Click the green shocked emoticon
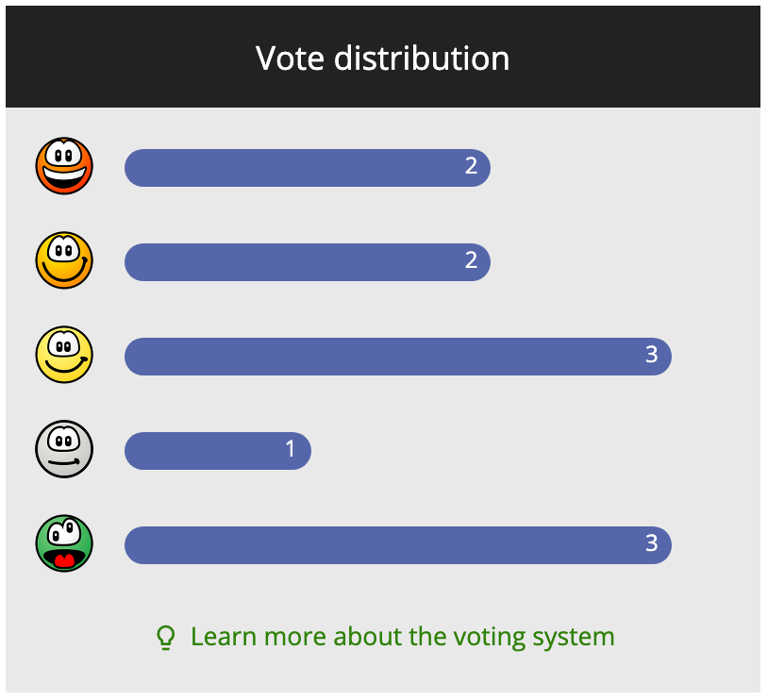The width and height of the screenshot is (768, 700). tap(64, 543)
